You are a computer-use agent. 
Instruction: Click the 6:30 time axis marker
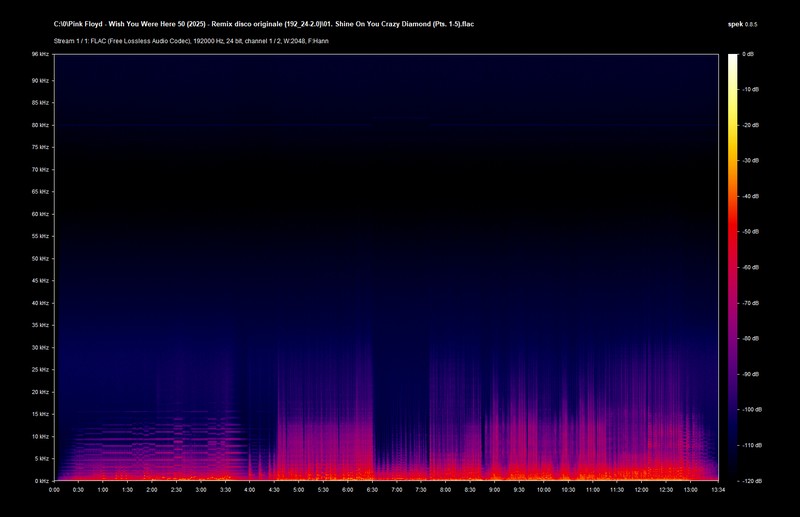pos(372,490)
